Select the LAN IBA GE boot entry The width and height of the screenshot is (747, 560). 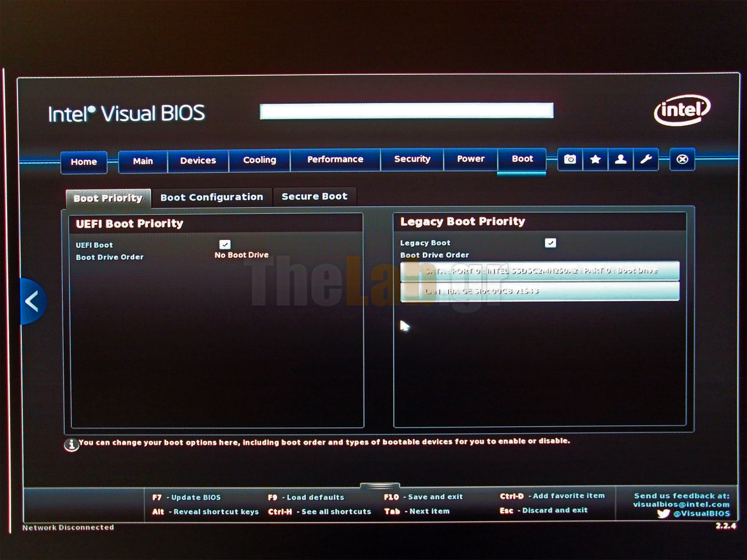pos(540,291)
